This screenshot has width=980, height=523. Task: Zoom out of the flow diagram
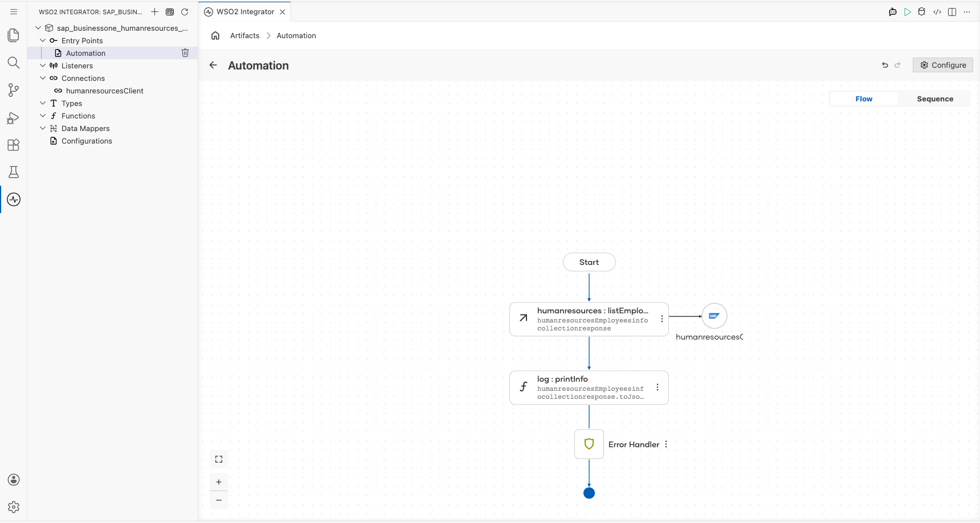219,500
